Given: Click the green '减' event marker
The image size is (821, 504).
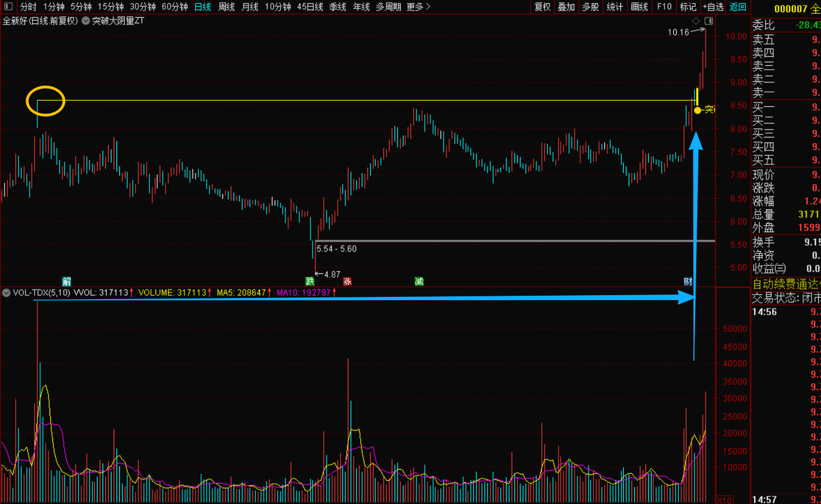Looking at the screenshot, I should click(x=419, y=281).
